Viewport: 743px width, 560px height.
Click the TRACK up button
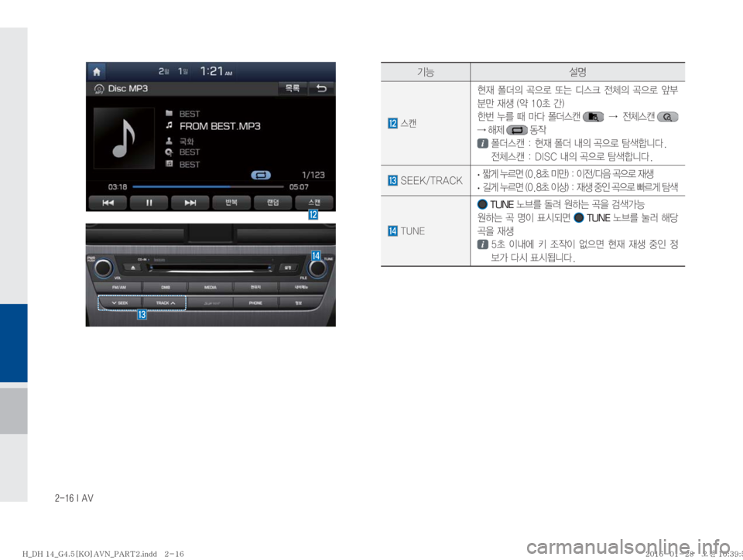(165, 303)
